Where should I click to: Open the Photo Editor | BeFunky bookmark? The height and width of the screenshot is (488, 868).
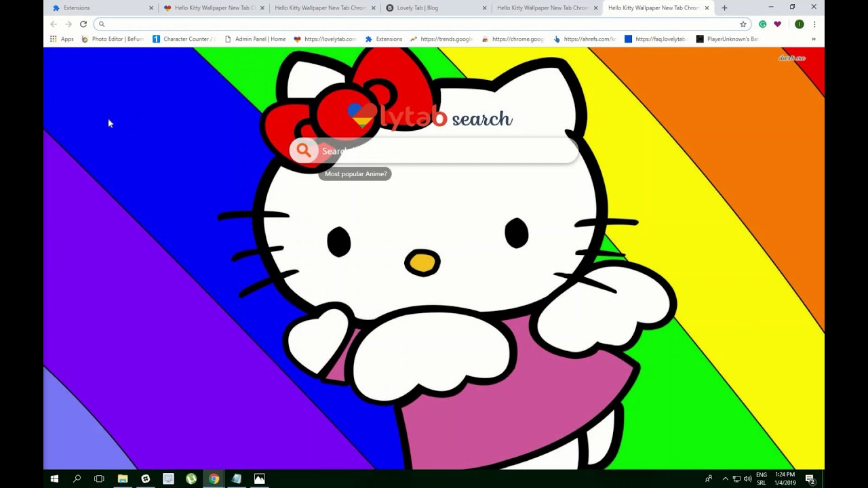click(113, 39)
